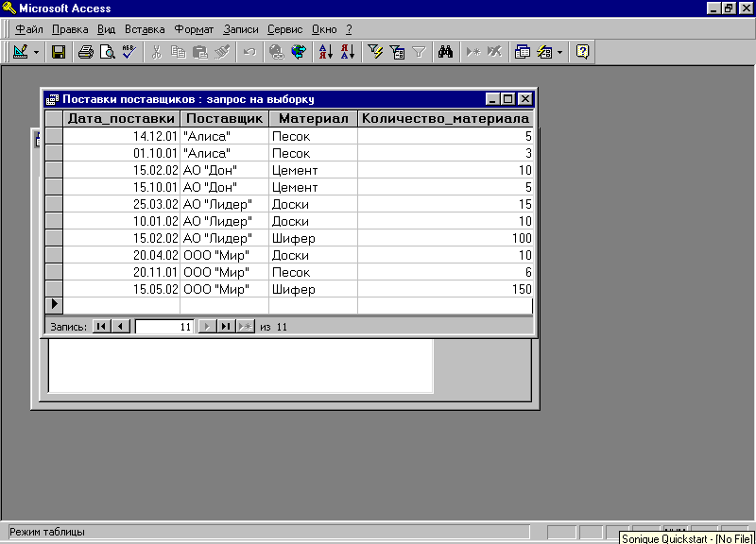The height and width of the screenshot is (544, 756).
Task: Click the New Record toolbar icon
Action: [x=473, y=52]
